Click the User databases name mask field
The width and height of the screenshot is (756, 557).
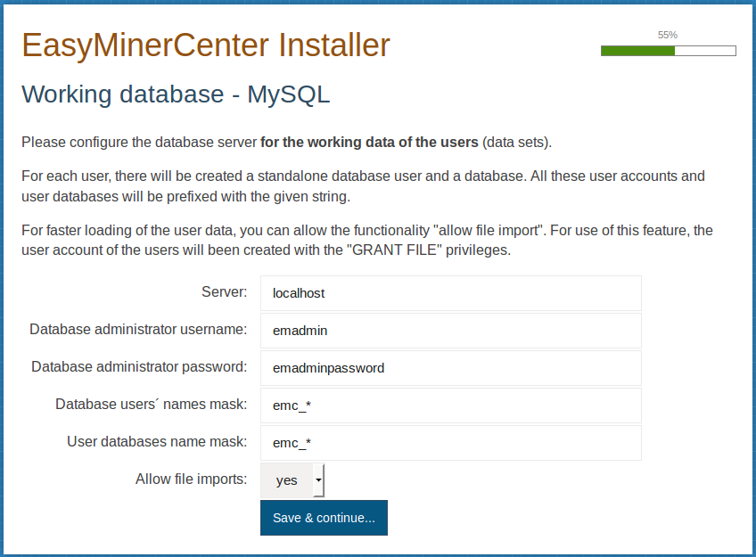point(451,443)
